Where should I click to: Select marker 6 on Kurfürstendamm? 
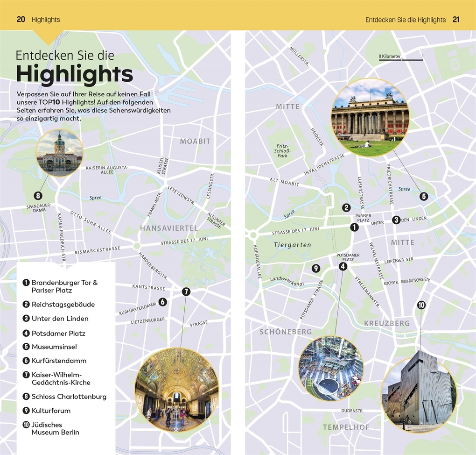(x=163, y=302)
